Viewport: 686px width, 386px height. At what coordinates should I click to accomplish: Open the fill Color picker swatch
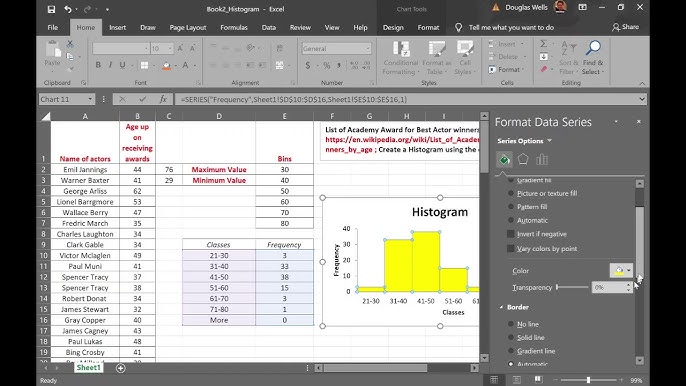click(x=619, y=271)
